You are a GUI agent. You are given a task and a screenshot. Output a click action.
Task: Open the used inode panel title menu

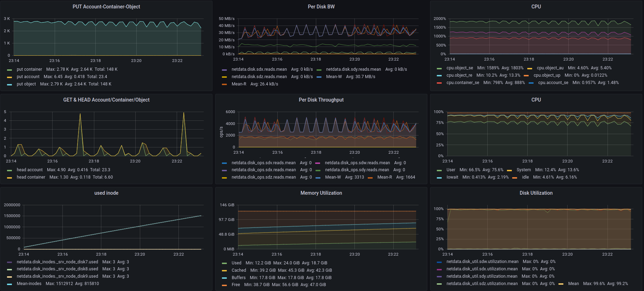point(106,193)
